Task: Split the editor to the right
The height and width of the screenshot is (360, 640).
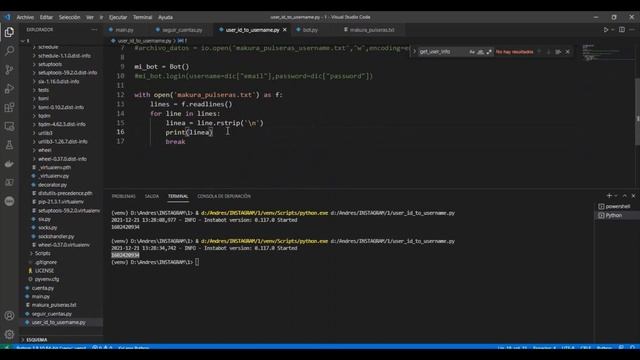Action: tap(622, 30)
